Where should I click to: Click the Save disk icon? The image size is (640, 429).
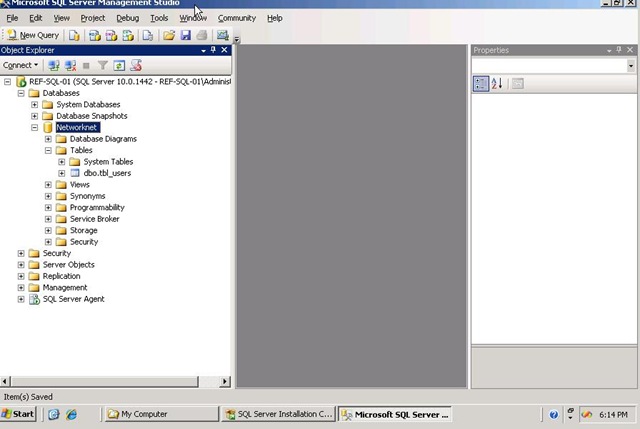(x=186, y=36)
